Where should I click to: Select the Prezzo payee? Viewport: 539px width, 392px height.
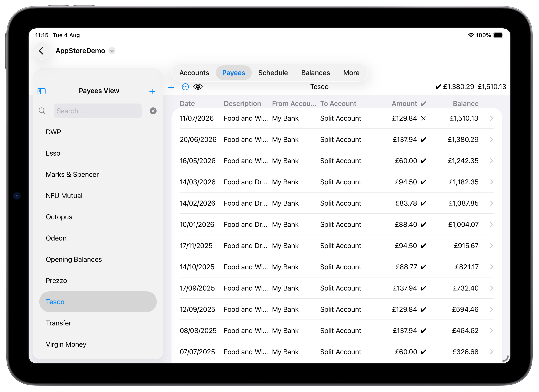98,281
